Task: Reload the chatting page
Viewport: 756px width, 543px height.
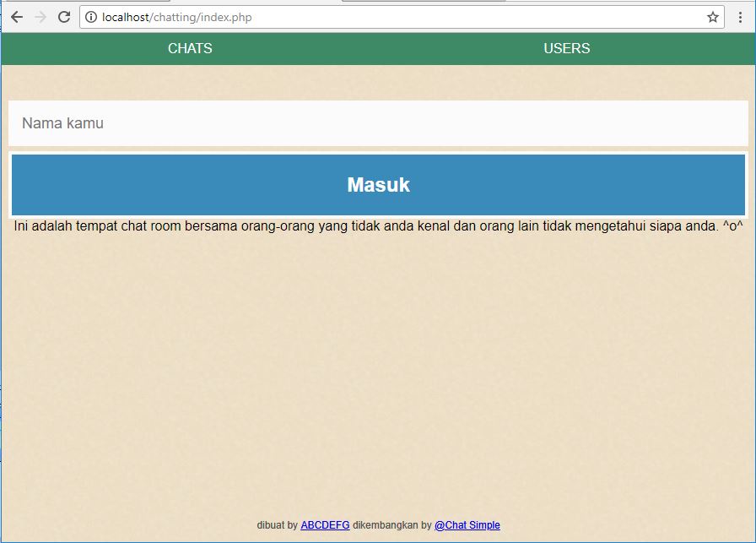Action: click(64, 17)
